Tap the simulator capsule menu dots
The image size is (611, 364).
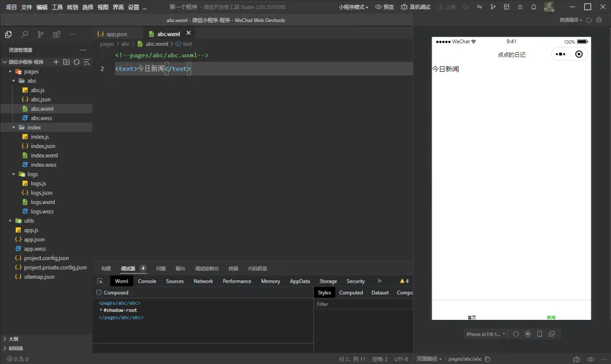pos(560,54)
